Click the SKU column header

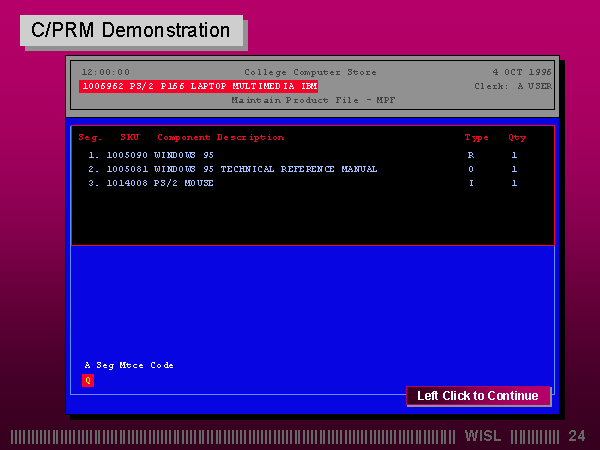click(130, 137)
